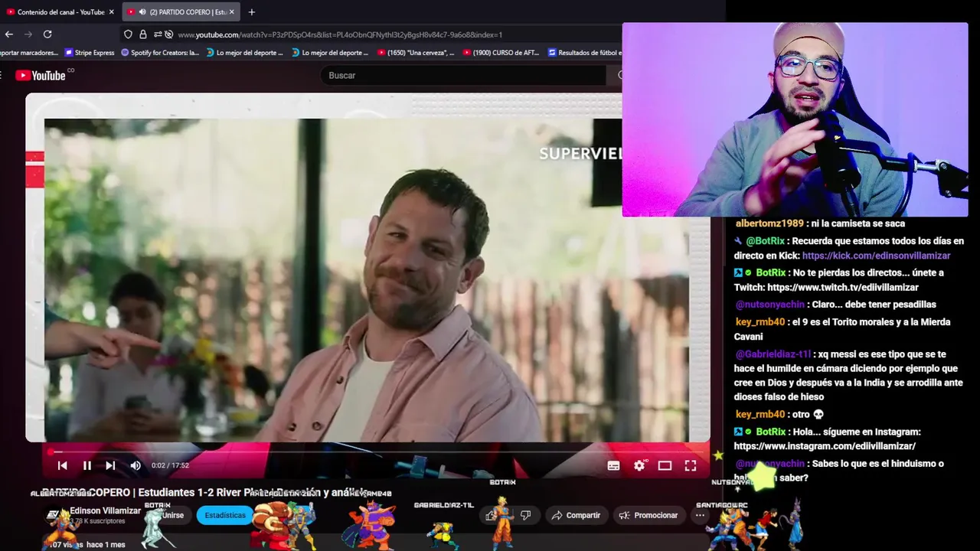Open Edinson Villamizar channel name
Viewport: 980px width, 551px height.
click(x=106, y=510)
